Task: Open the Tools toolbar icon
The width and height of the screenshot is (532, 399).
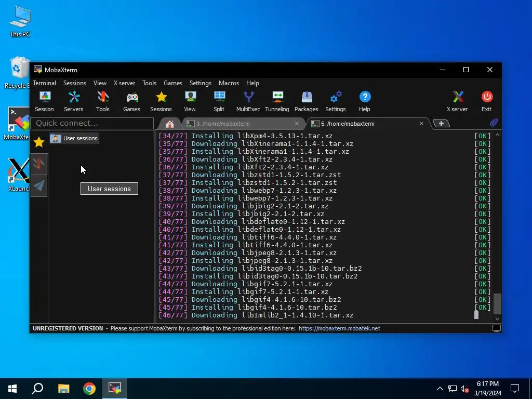Action: click(x=102, y=101)
